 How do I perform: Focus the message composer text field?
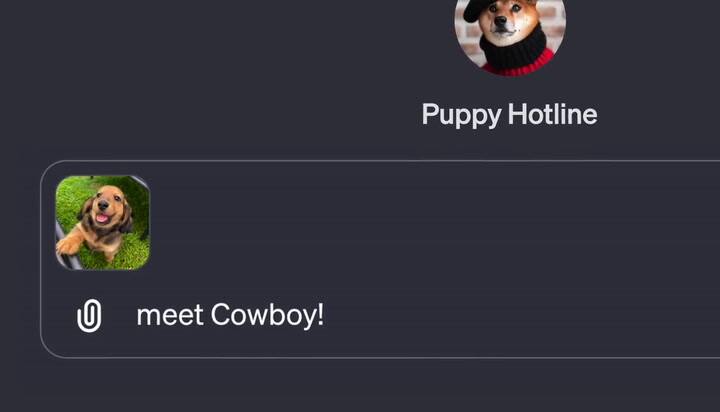pyautogui.click(x=450, y=316)
